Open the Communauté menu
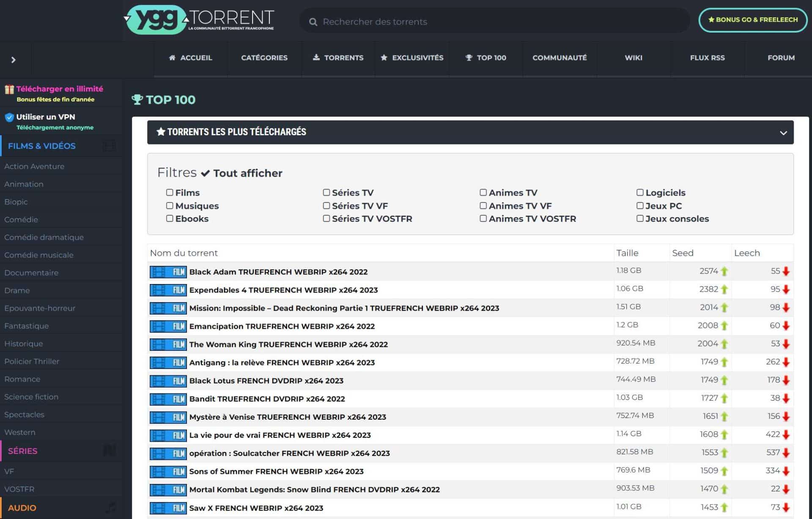Viewport: 812px width, 519px height. point(560,58)
